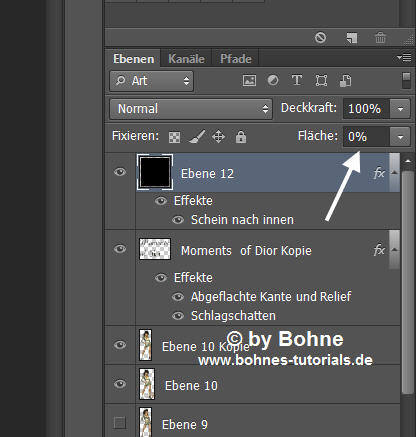Hide the Schlagschatten effect
This screenshot has height=437, width=416.
click(x=178, y=316)
